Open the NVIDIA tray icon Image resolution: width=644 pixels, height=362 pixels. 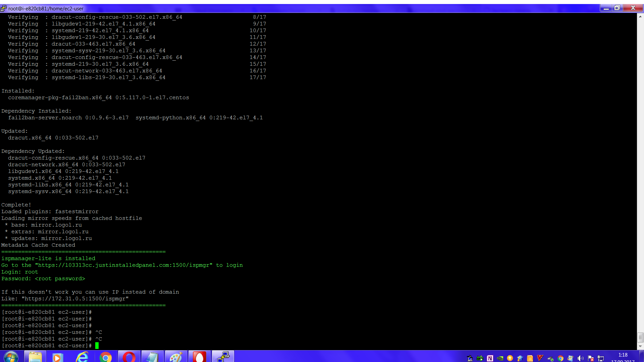(500, 358)
